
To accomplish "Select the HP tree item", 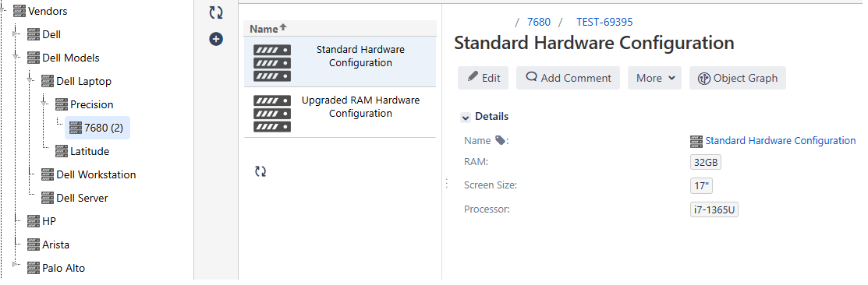I will [49, 221].
